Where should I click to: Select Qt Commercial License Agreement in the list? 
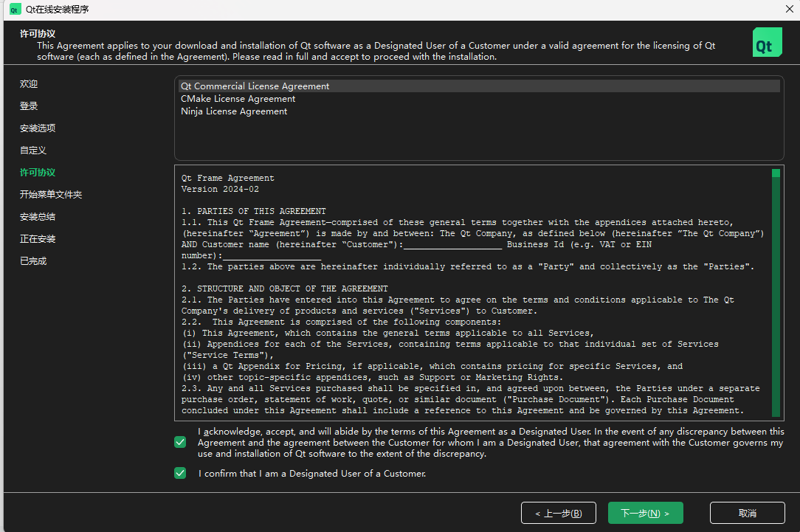click(478, 86)
